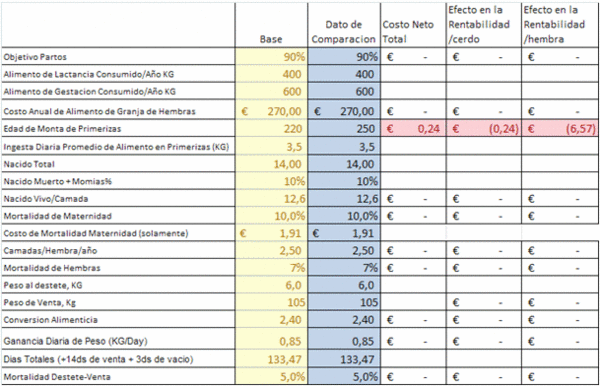Select the Base value 90% for Objetivo Partos
This screenshot has width=600, height=386.
[x=294, y=57]
